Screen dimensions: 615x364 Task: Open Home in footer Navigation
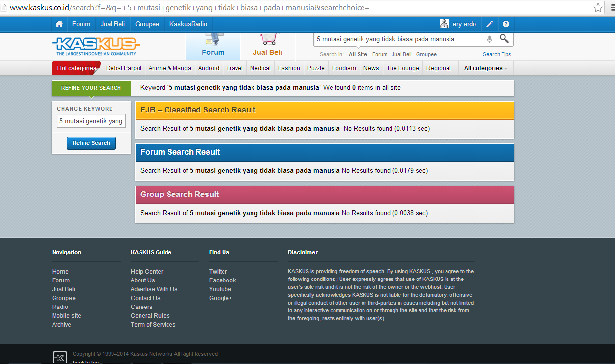coord(60,272)
